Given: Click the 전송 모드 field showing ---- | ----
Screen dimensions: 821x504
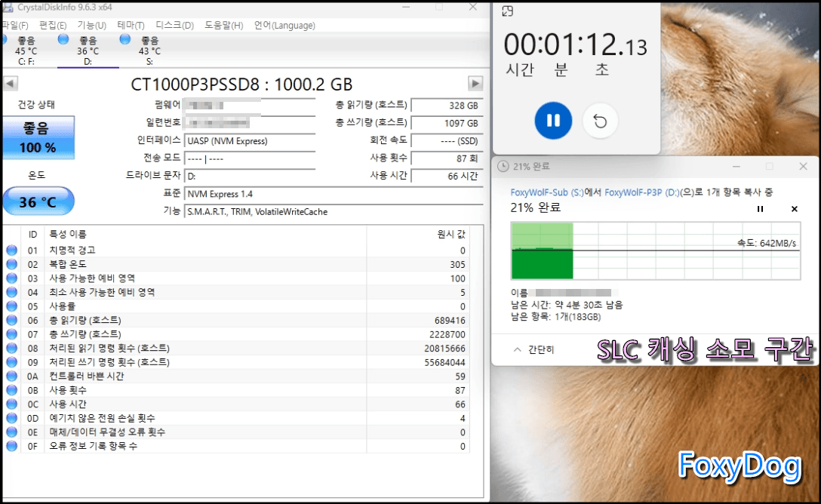Looking at the screenshot, I should (250, 158).
